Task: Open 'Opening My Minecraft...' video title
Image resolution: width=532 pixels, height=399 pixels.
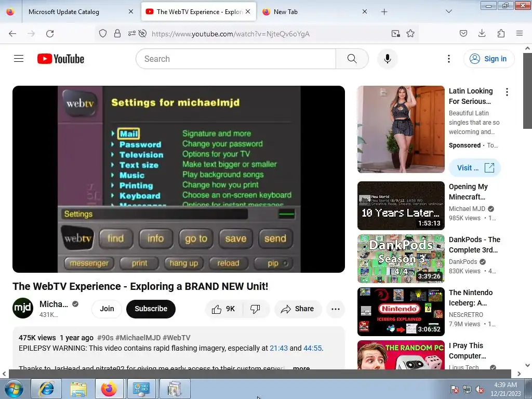Action: 469,192
